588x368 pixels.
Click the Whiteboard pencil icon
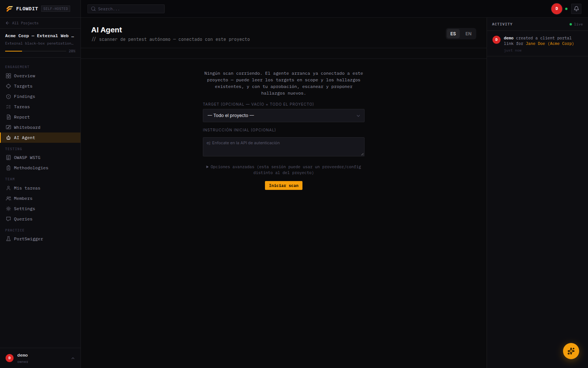(x=8, y=127)
